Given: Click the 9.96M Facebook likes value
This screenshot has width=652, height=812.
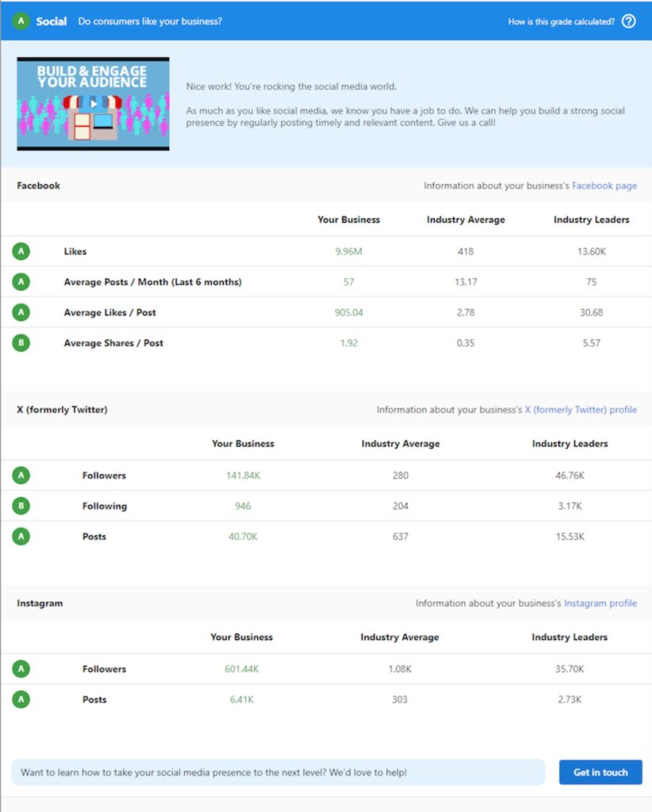Looking at the screenshot, I should click(348, 251).
